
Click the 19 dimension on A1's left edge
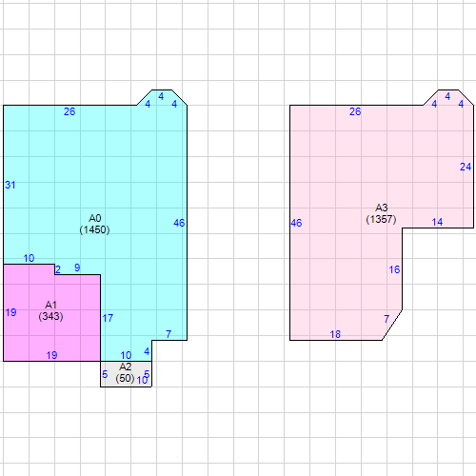(x=10, y=312)
